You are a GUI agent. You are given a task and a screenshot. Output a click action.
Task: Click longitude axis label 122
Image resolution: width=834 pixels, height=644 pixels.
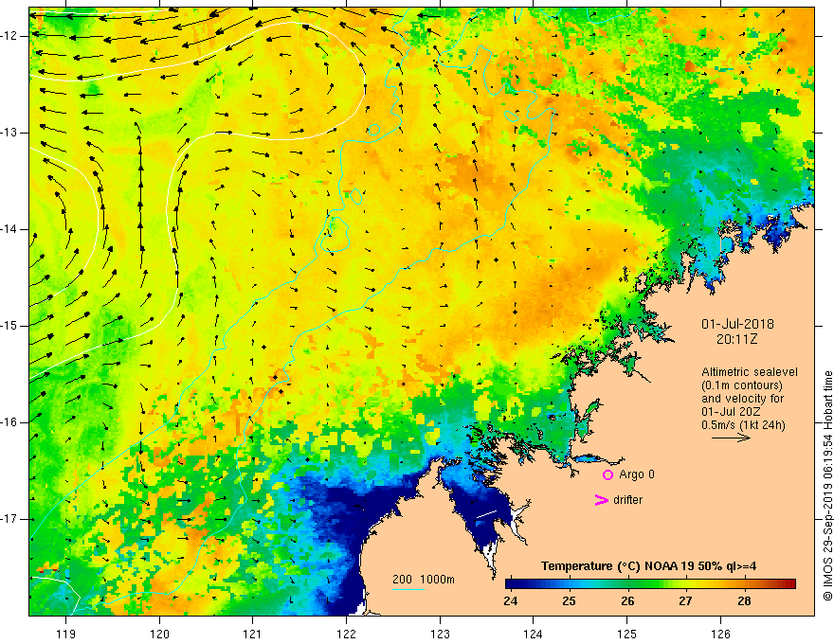coord(346,634)
